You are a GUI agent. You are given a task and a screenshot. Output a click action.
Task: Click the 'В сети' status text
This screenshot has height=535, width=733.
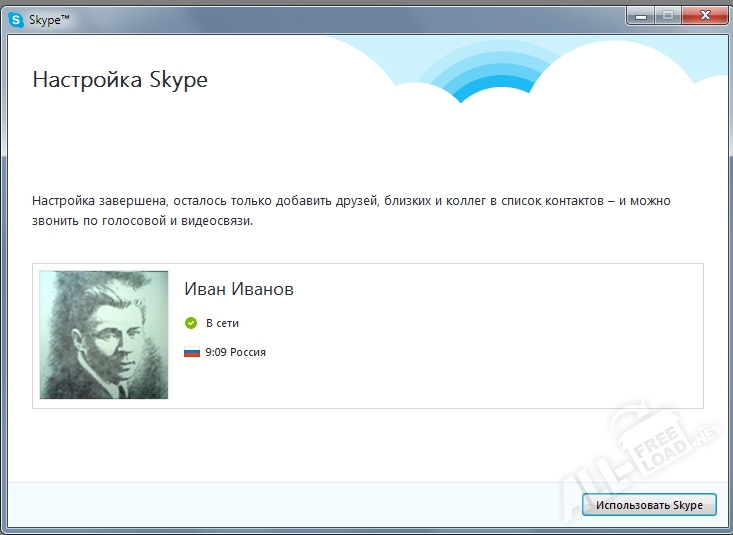[223, 323]
